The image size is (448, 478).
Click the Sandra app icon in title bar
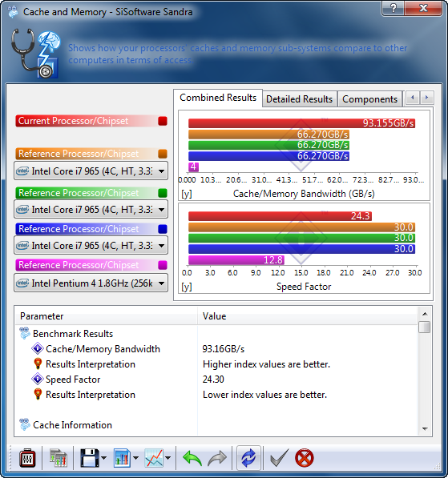[x=13, y=12]
